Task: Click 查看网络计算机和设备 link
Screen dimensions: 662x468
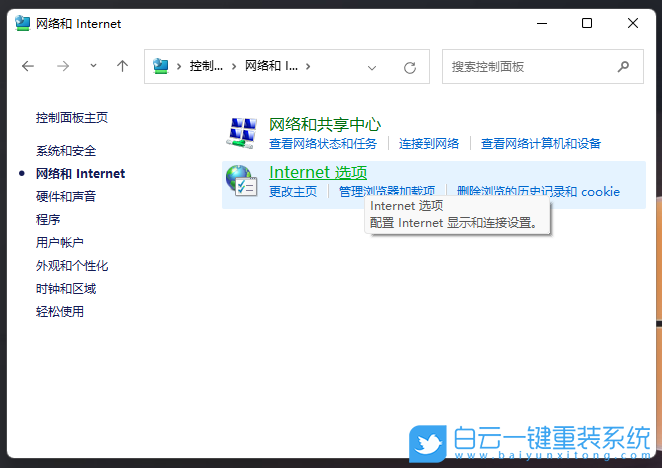Action: pyautogui.click(x=541, y=144)
